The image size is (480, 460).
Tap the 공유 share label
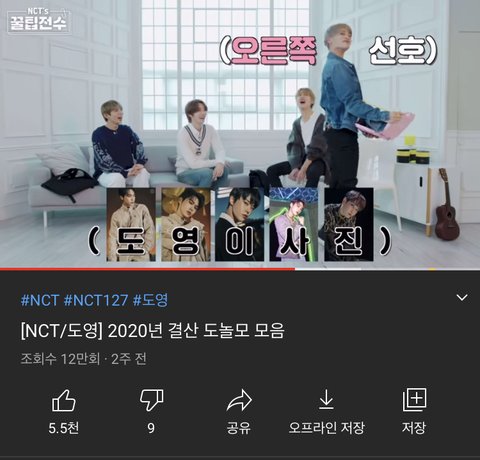[239, 428]
